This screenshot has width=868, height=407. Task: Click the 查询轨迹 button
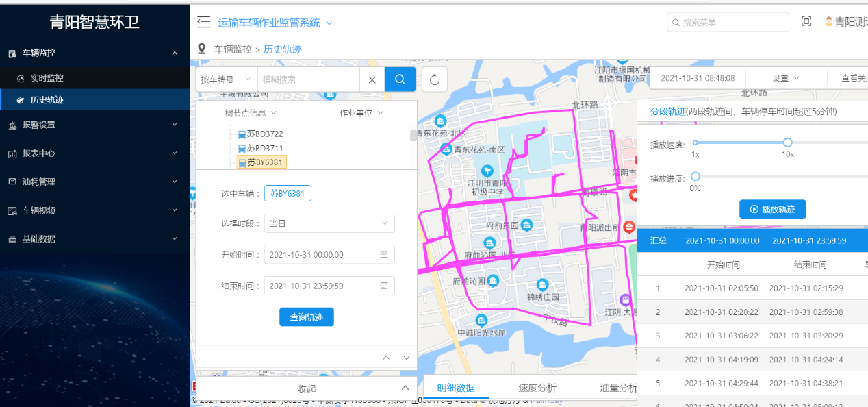click(307, 317)
